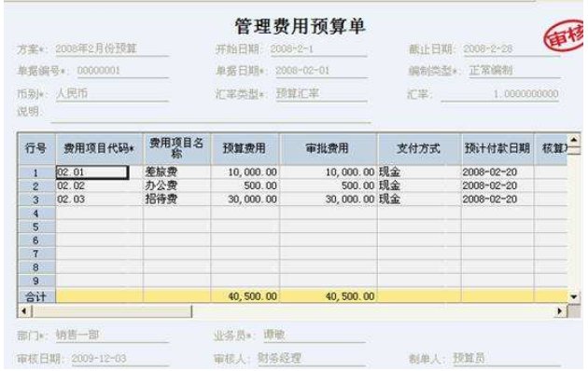Image resolution: width=588 pixels, height=371 pixels.
Task: Click 预算费用 value 500.00 in row 2
Action: (x=245, y=185)
